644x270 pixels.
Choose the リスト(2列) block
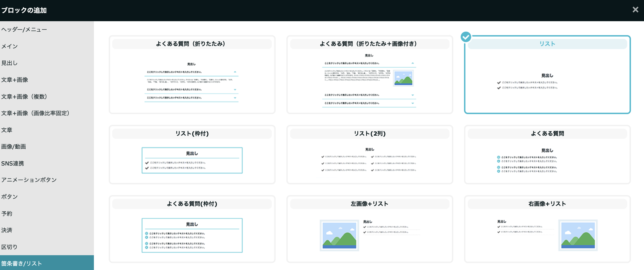click(x=370, y=155)
